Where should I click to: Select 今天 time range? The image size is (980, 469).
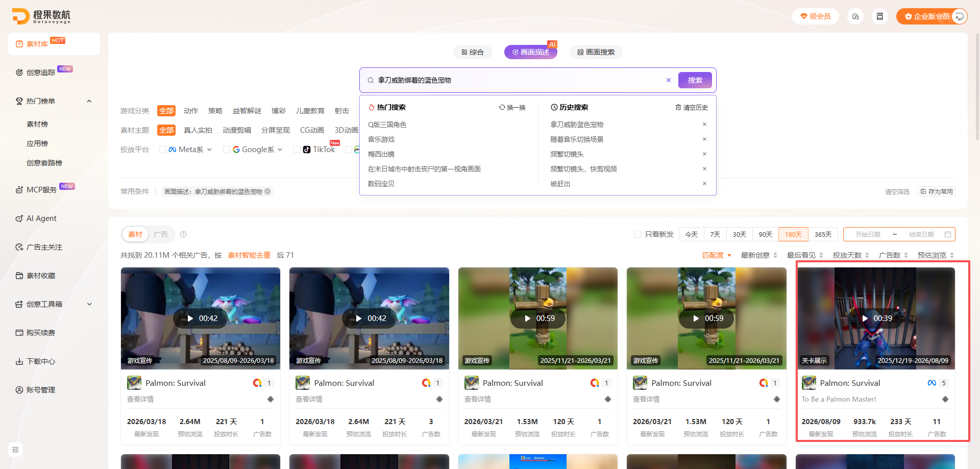(x=692, y=234)
